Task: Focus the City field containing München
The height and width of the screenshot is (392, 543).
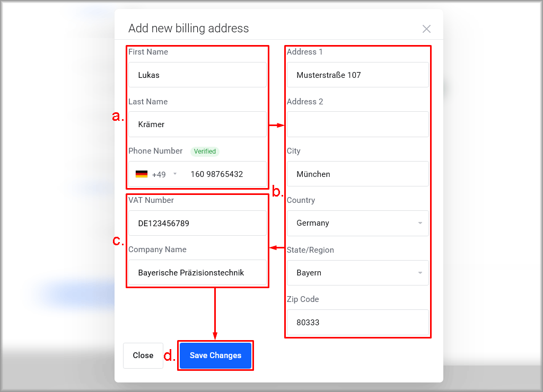Action: tap(357, 174)
